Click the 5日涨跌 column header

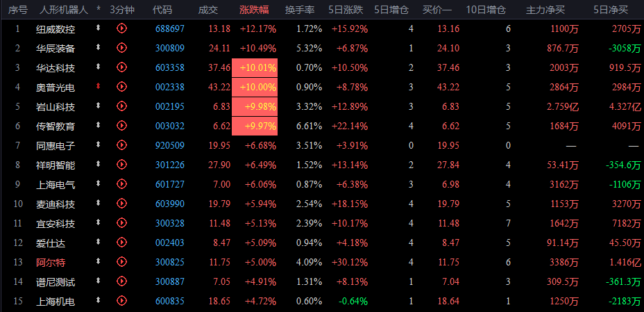pos(346,10)
